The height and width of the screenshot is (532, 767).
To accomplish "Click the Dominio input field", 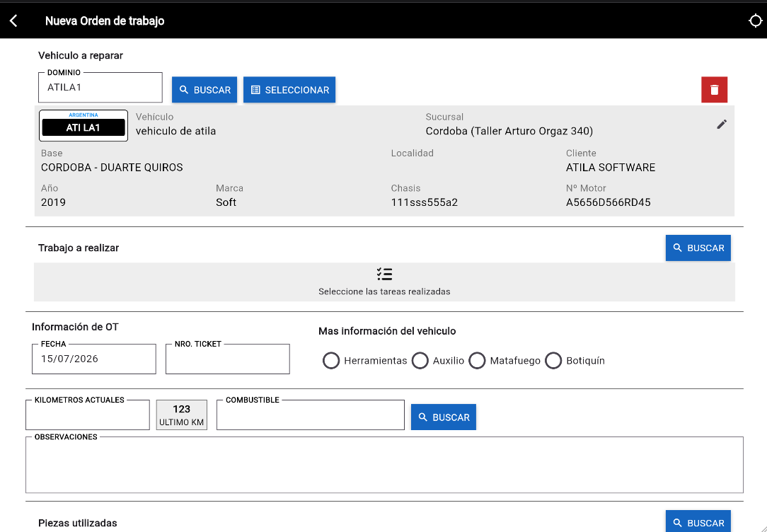I will tap(100, 88).
